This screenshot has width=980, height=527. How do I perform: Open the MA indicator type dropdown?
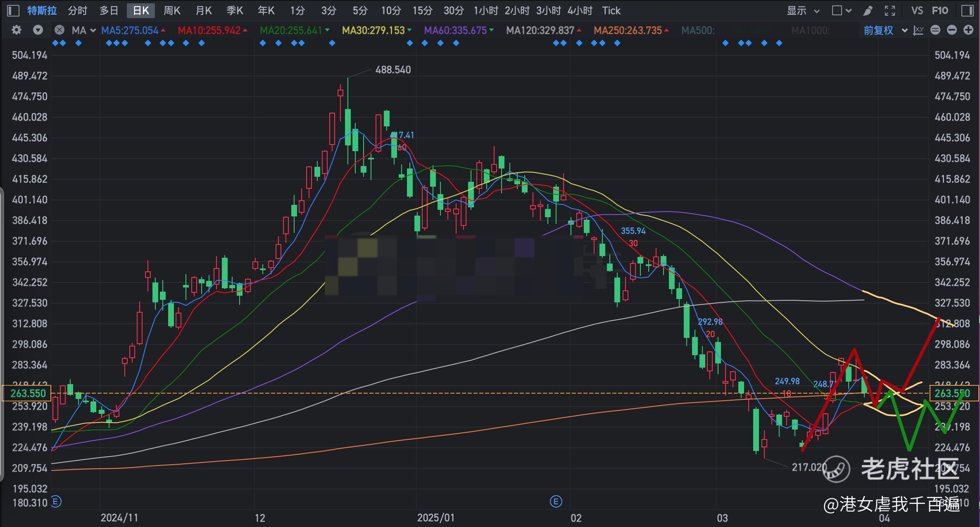click(x=83, y=30)
